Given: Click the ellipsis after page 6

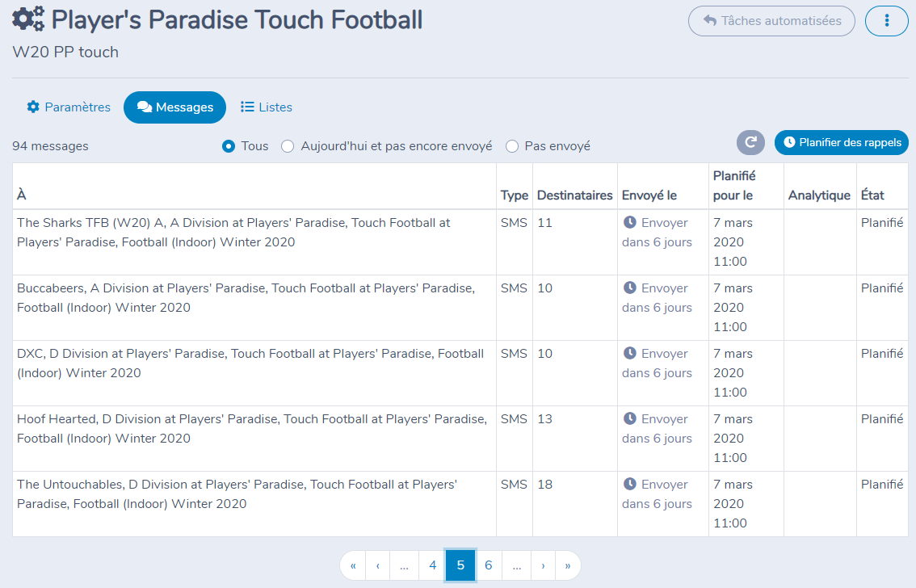Looking at the screenshot, I should 516,565.
